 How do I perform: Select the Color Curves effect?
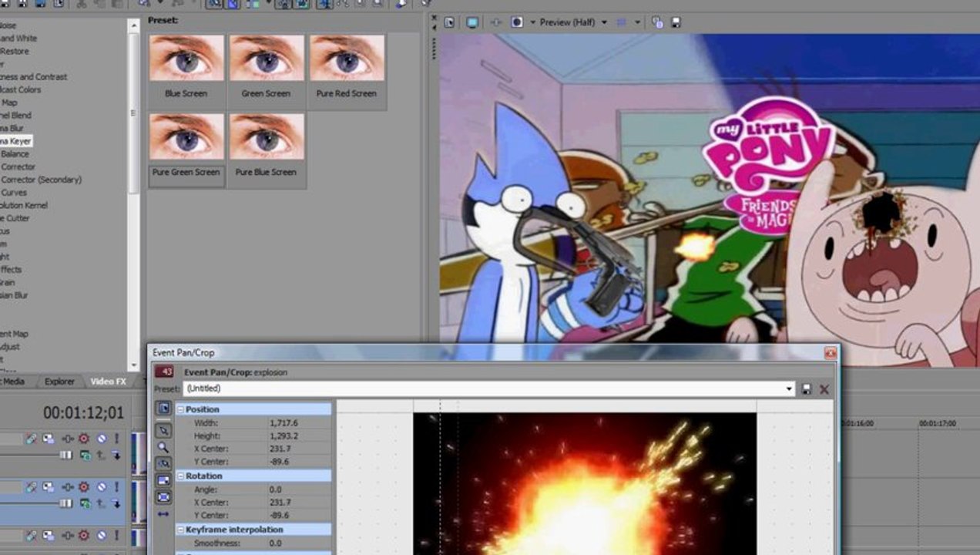14,193
